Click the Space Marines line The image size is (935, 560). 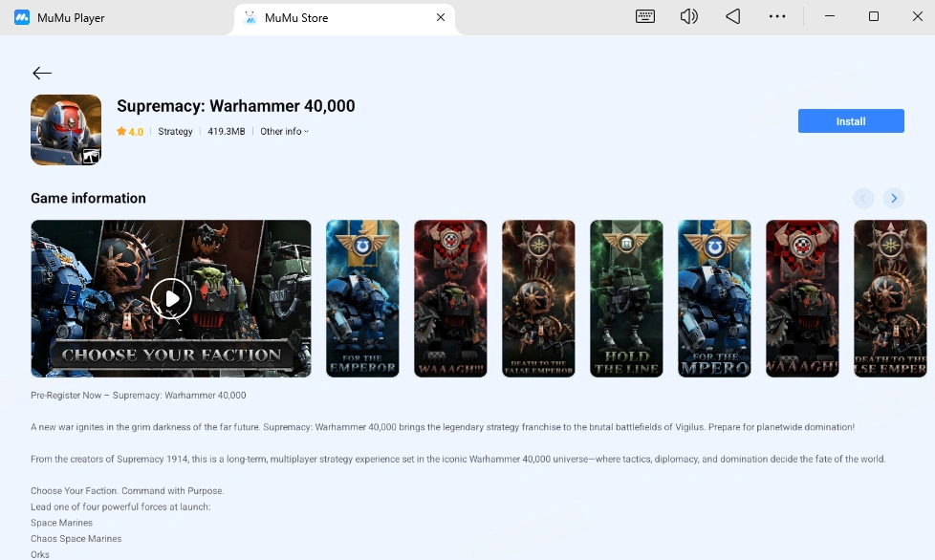point(62,523)
